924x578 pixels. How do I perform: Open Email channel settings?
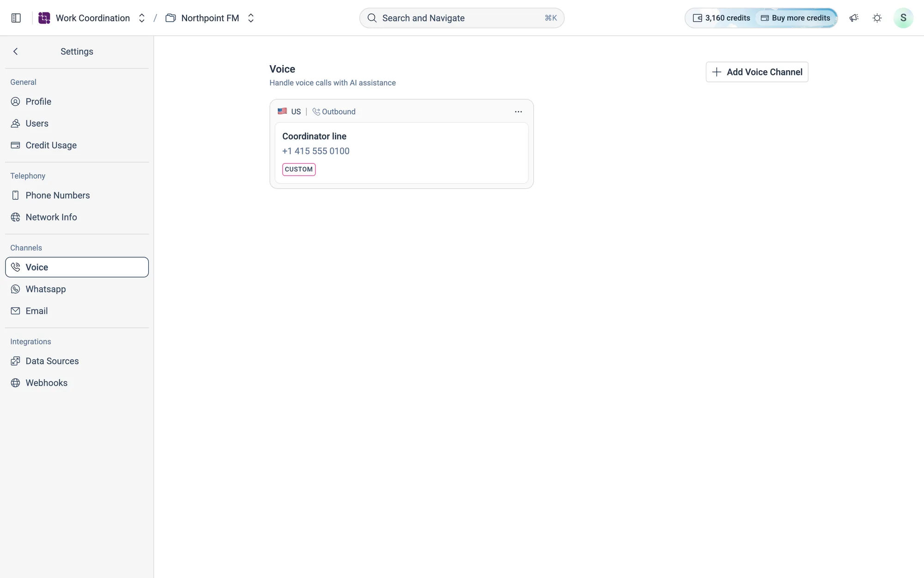77,311
